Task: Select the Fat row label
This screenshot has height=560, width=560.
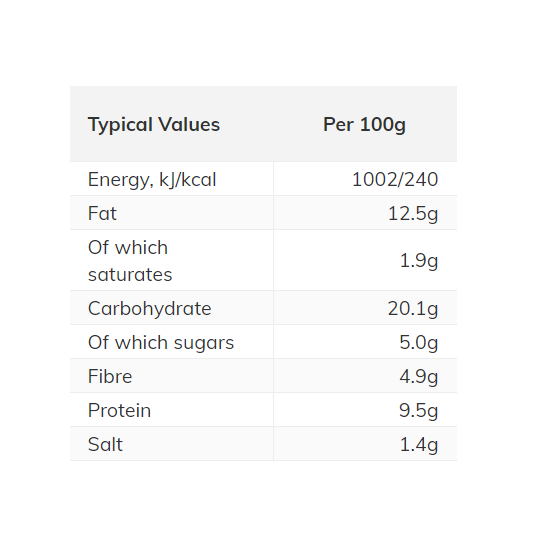Action: (x=102, y=213)
